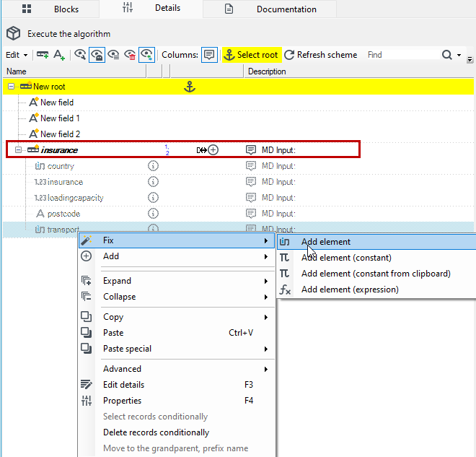This screenshot has height=457, width=476.
Task: Click the info icon in the postcode row
Action: [x=153, y=213]
